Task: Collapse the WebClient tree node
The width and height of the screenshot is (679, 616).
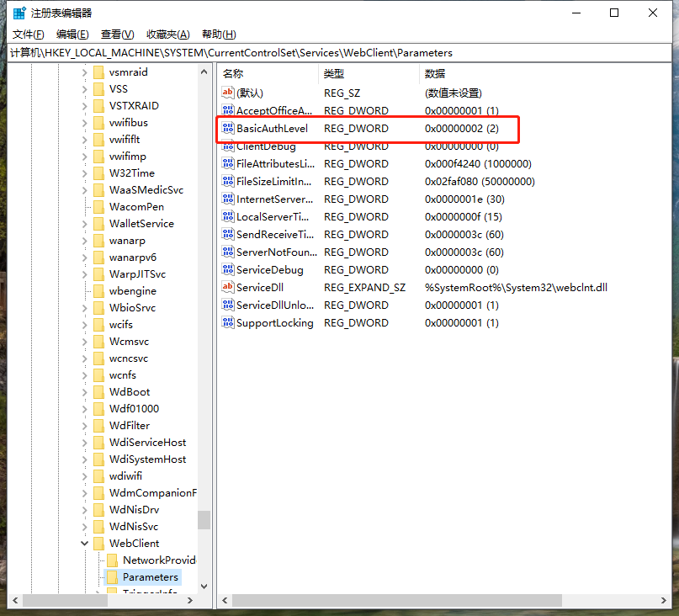Action: [x=84, y=543]
